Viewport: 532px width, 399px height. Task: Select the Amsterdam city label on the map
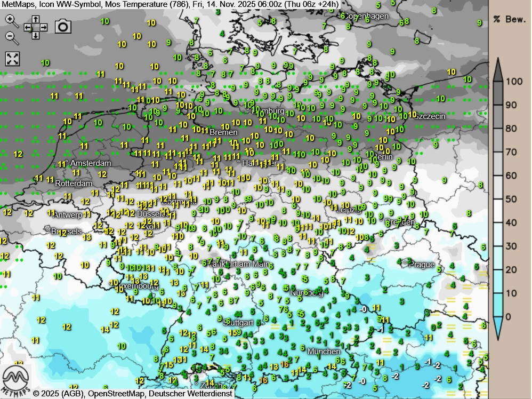click(x=90, y=163)
